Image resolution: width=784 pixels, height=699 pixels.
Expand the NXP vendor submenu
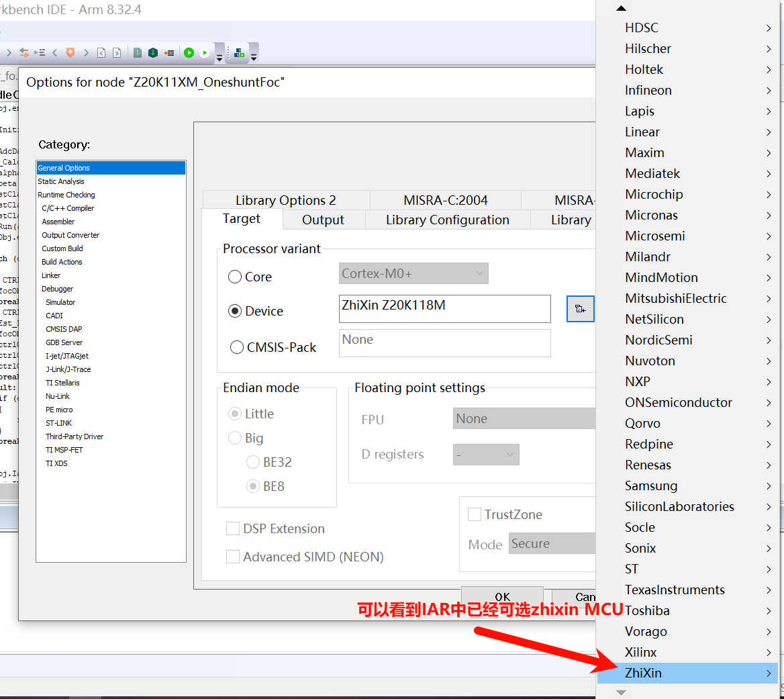pyautogui.click(x=687, y=381)
